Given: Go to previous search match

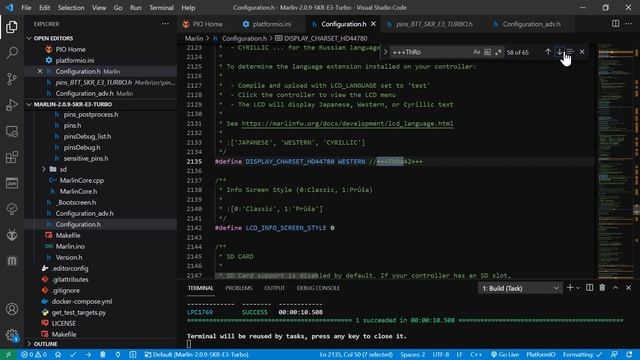Looking at the screenshot, I should coord(548,52).
